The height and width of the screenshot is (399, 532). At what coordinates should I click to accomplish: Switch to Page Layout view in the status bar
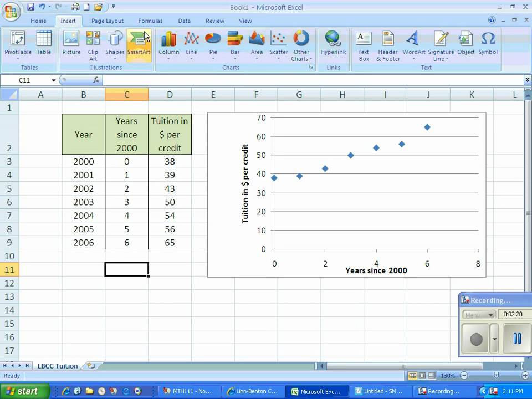coord(422,376)
